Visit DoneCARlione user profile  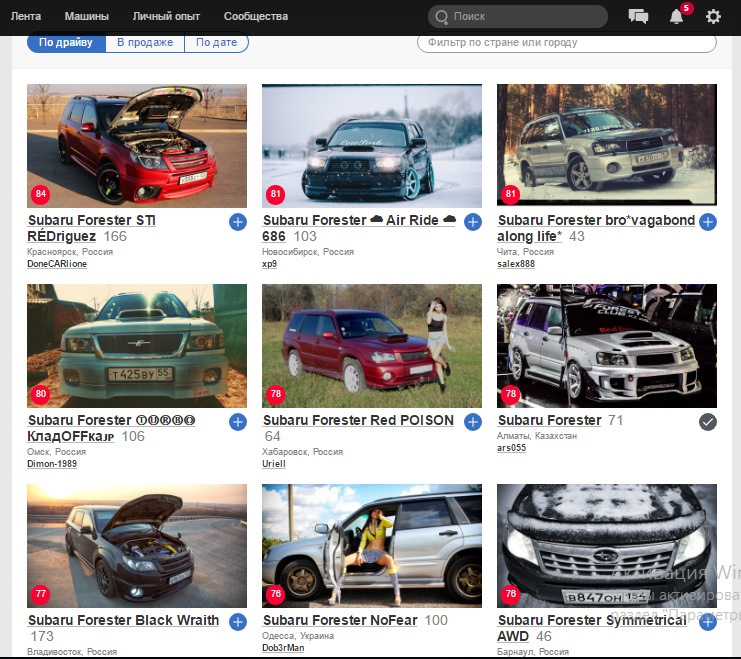57,264
